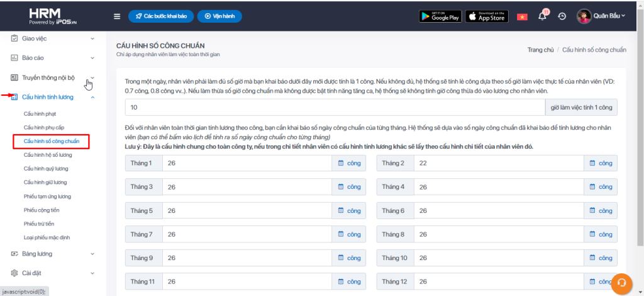Click the history clock icon

click(562, 16)
